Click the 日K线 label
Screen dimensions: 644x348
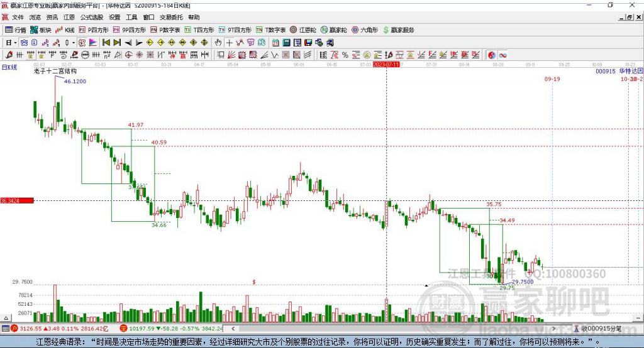pyautogui.click(x=9, y=67)
